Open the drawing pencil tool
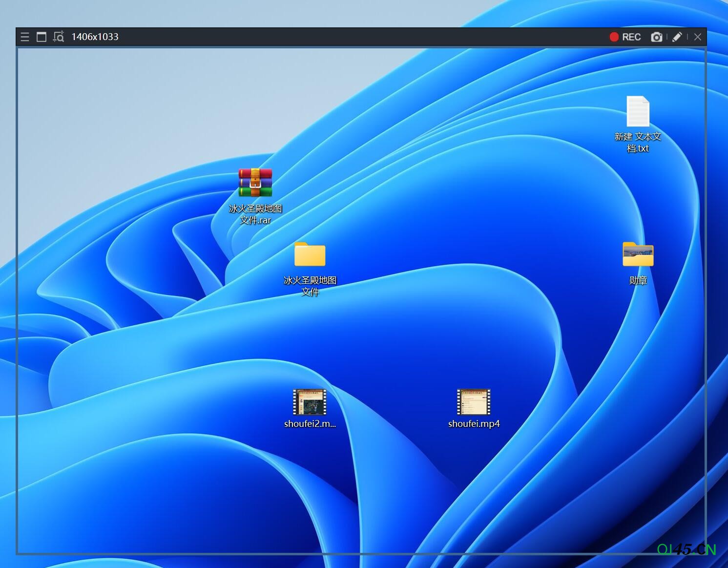This screenshot has height=568, width=728. (x=677, y=37)
